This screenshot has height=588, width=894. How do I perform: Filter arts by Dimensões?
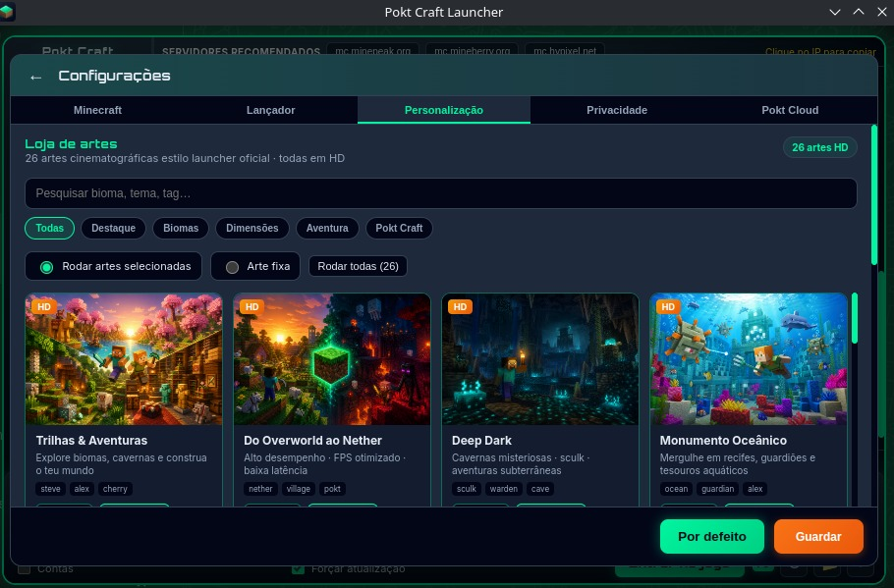click(252, 228)
